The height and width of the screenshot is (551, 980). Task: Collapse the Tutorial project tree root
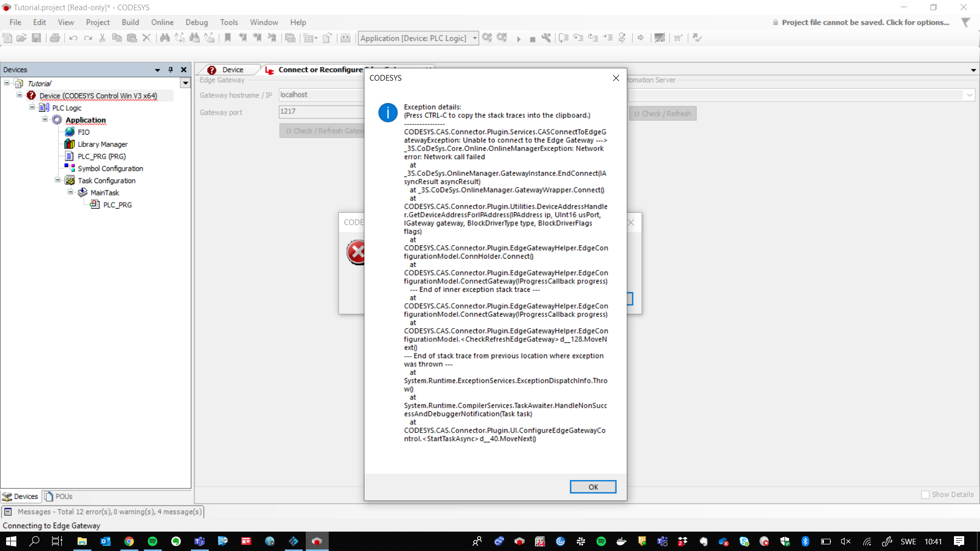(x=7, y=83)
